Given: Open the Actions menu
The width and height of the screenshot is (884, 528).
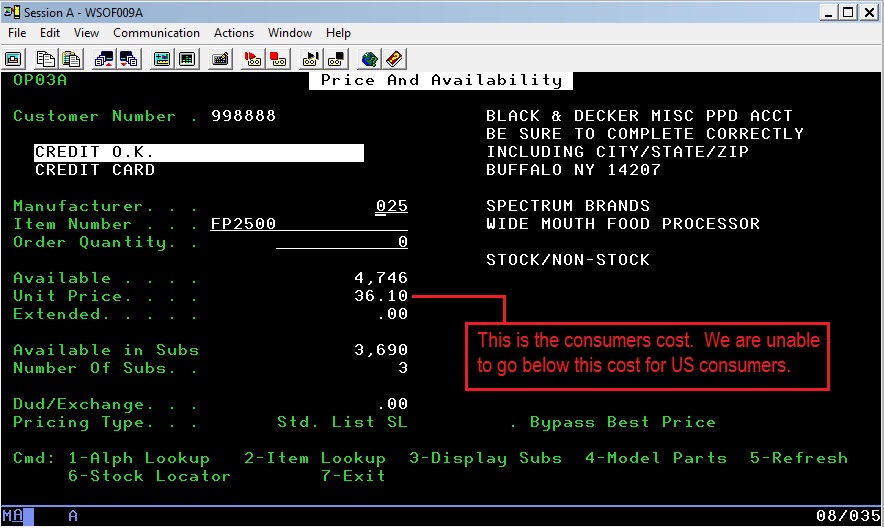Looking at the screenshot, I should click(234, 33).
